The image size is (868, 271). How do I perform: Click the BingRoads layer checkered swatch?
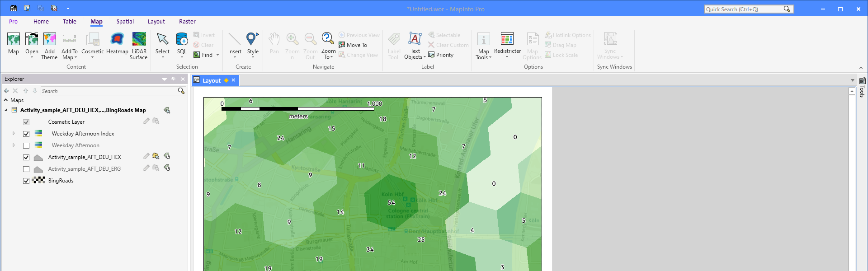pyautogui.click(x=38, y=181)
